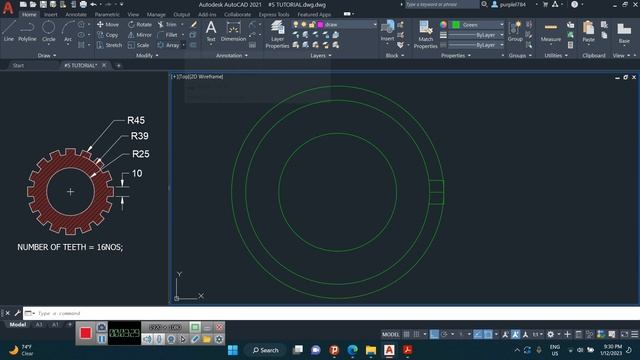This screenshot has height=360, width=640.
Task: Toggle polar tracking in status bar
Action: pos(444,334)
